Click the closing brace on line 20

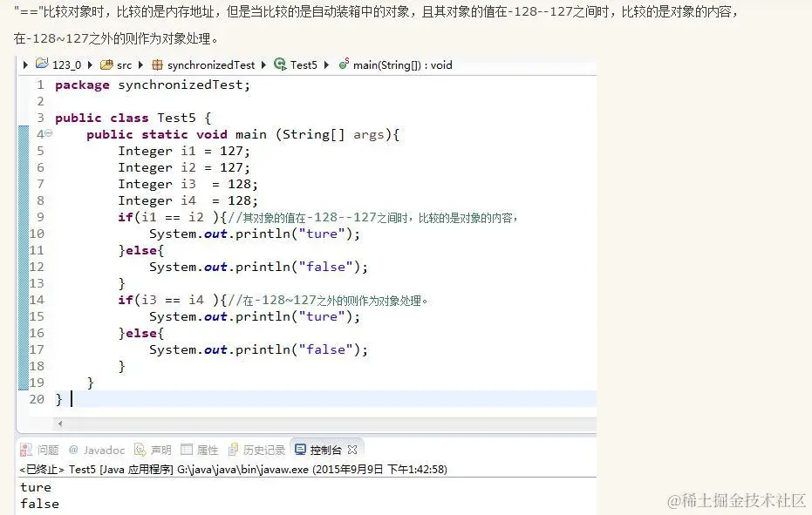tap(58, 399)
